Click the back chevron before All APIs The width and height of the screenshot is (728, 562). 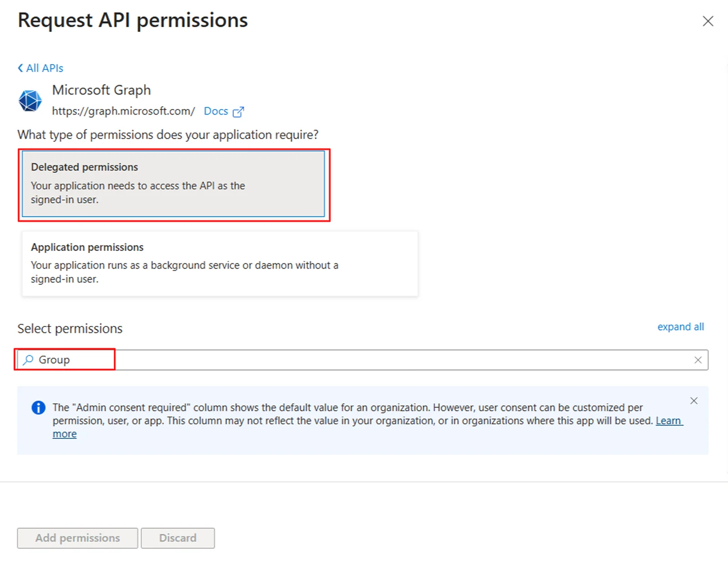pos(20,68)
